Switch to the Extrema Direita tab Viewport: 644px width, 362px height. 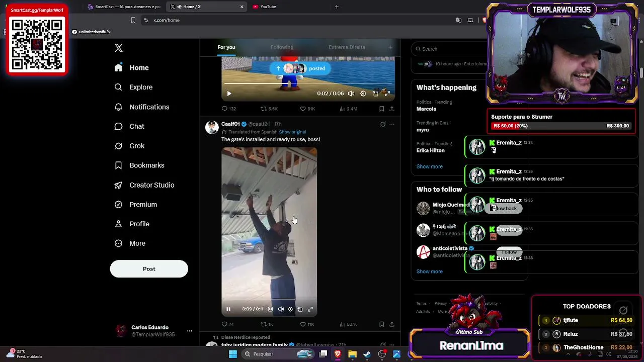click(x=347, y=47)
